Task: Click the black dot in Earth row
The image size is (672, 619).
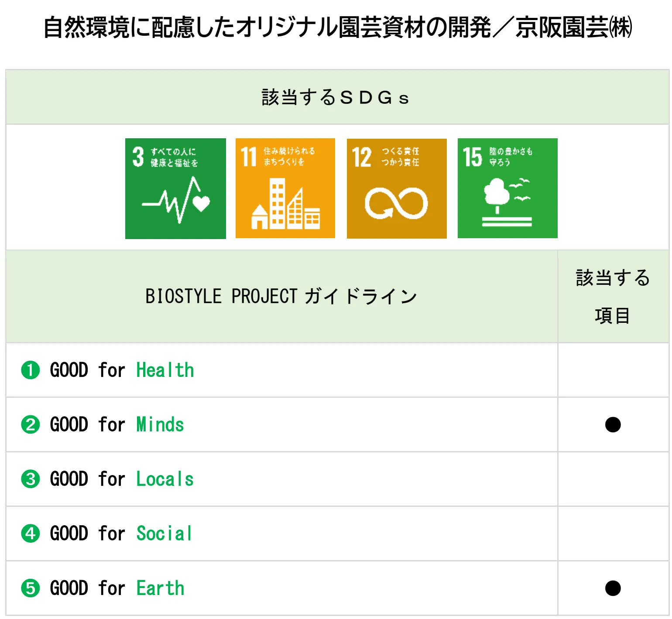Action: click(x=613, y=588)
